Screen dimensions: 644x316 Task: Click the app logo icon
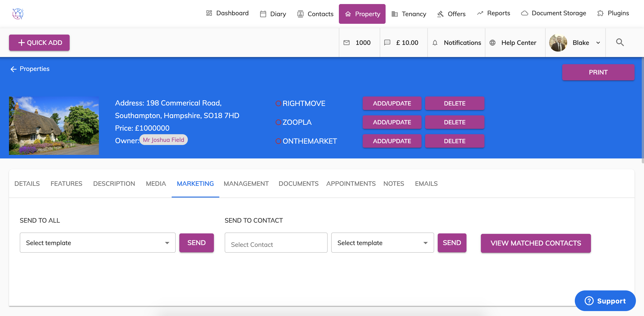pyautogui.click(x=18, y=14)
